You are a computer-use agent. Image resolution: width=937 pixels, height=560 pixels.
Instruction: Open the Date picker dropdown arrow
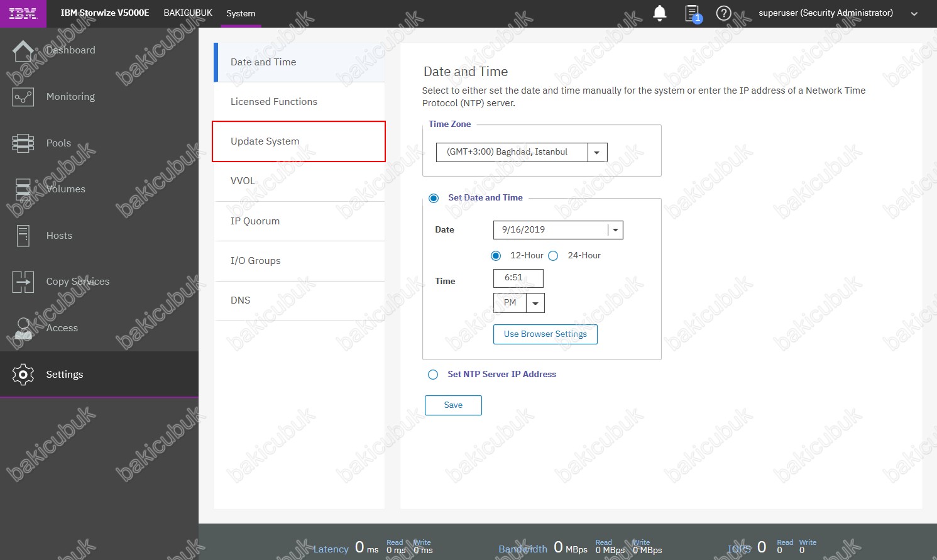(615, 230)
